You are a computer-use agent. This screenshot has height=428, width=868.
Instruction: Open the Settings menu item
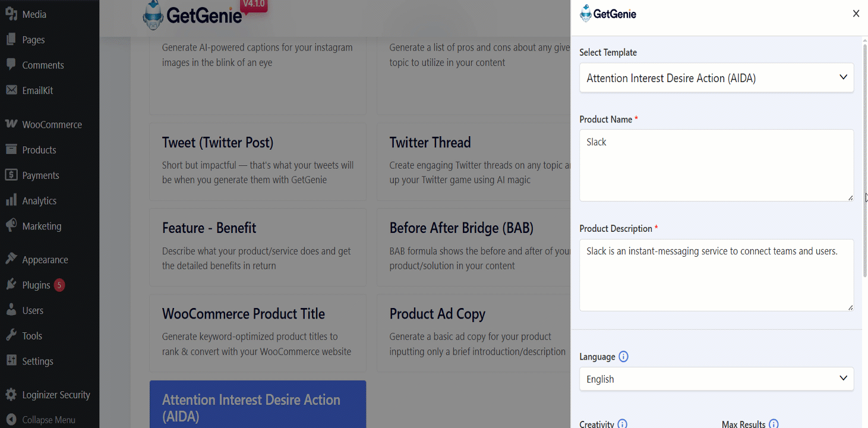pos(38,361)
